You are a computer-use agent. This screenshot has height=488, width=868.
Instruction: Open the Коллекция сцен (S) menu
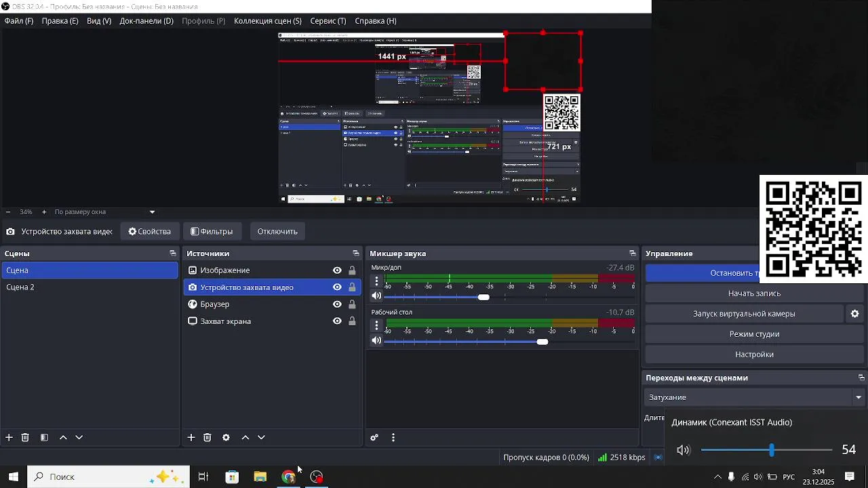tap(268, 21)
